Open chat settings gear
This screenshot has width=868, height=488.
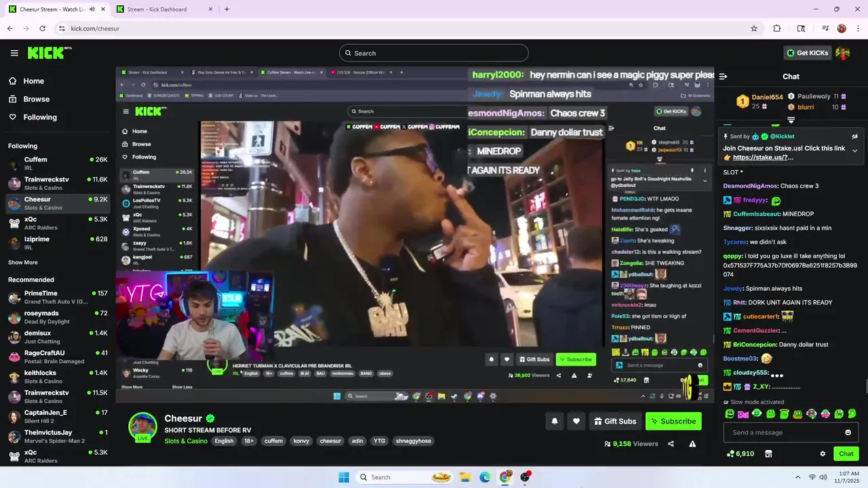click(823, 453)
